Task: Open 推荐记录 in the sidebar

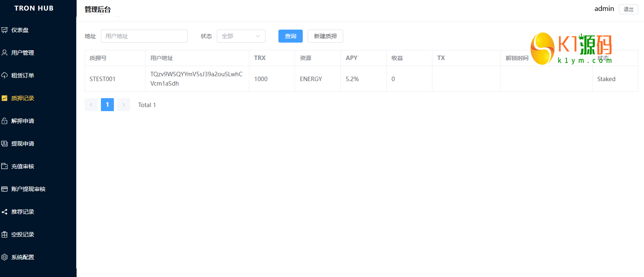Action: [x=38, y=212]
